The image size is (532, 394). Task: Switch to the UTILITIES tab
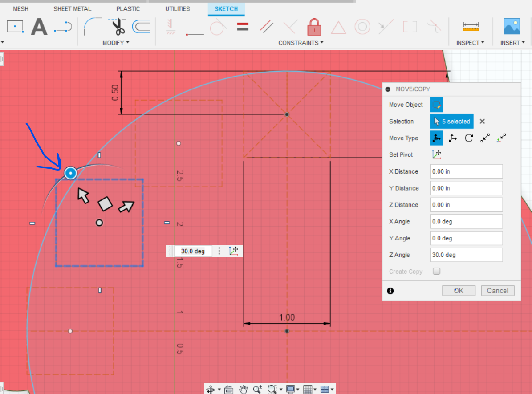(178, 9)
